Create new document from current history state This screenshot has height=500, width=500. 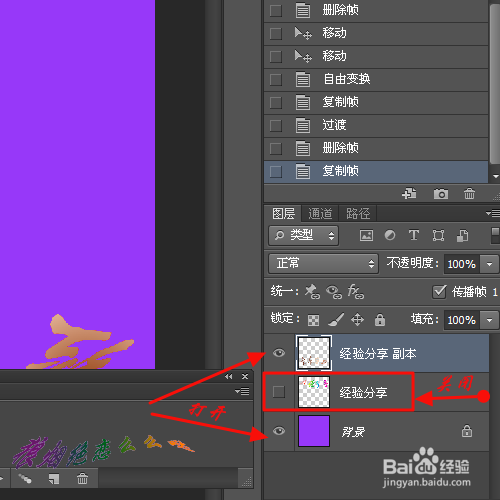[409, 193]
